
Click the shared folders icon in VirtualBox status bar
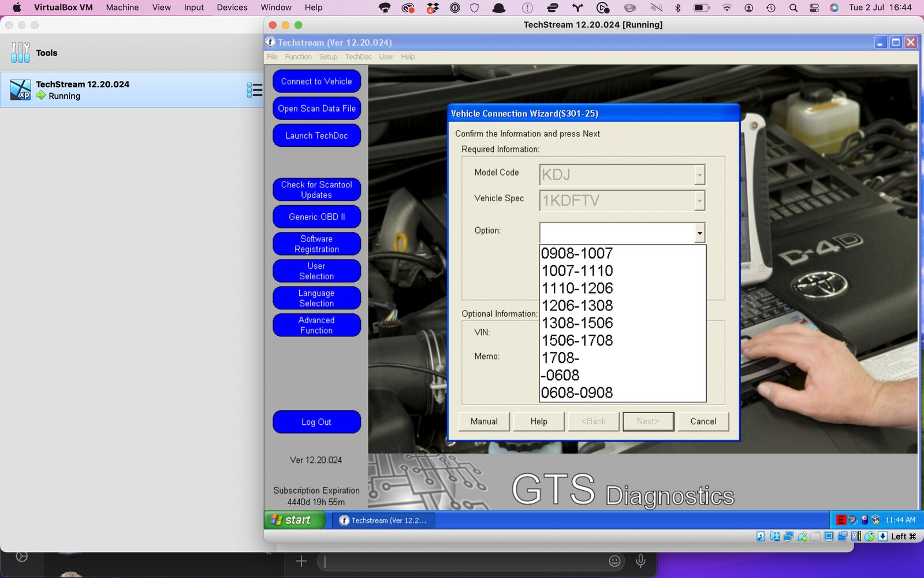pyautogui.click(x=815, y=536)
